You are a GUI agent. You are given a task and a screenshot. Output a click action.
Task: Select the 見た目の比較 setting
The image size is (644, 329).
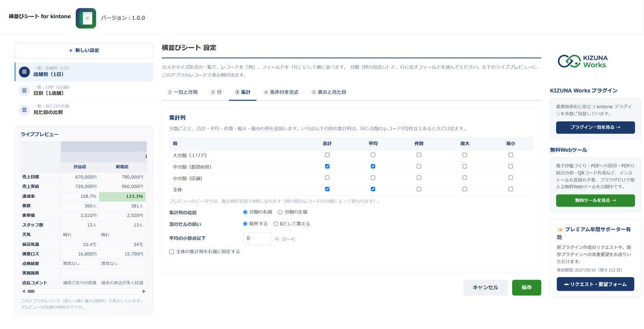(84, 110)
